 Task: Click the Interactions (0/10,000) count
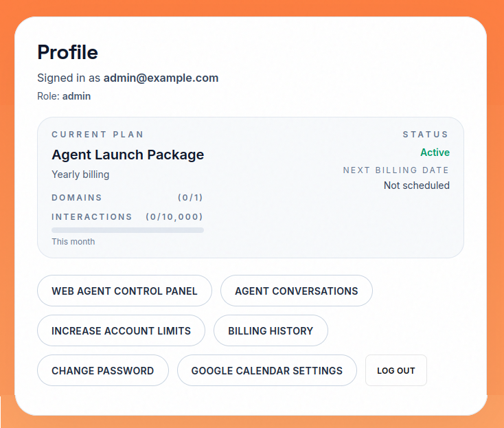tap(174, 217)
